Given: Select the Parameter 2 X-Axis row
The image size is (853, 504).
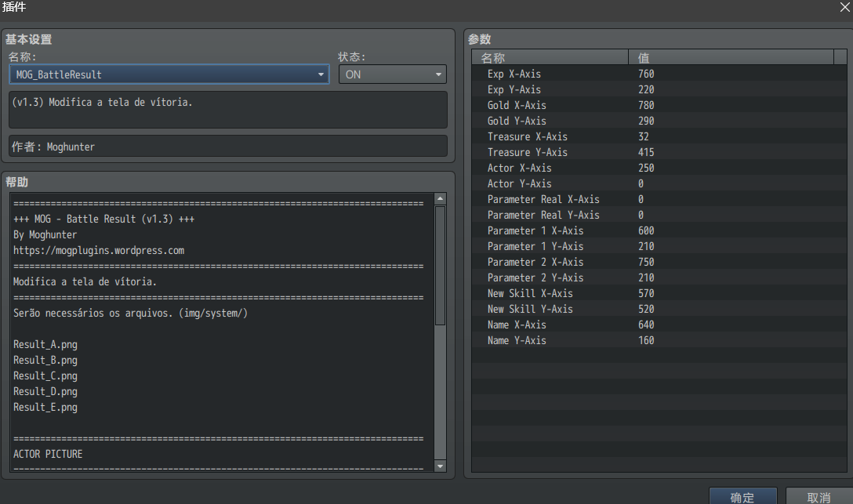Looking at the screenshot, I should coord(659,263).
